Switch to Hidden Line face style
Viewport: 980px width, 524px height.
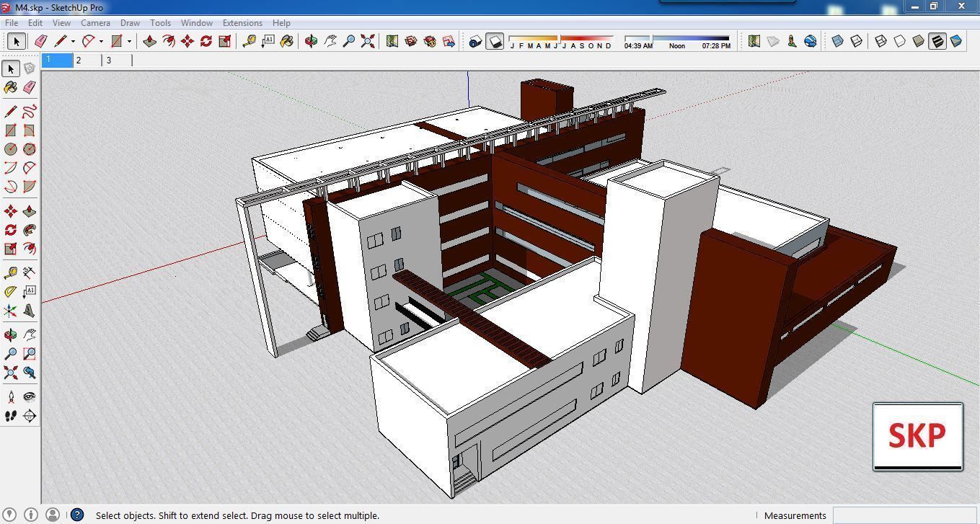(900, 41)
